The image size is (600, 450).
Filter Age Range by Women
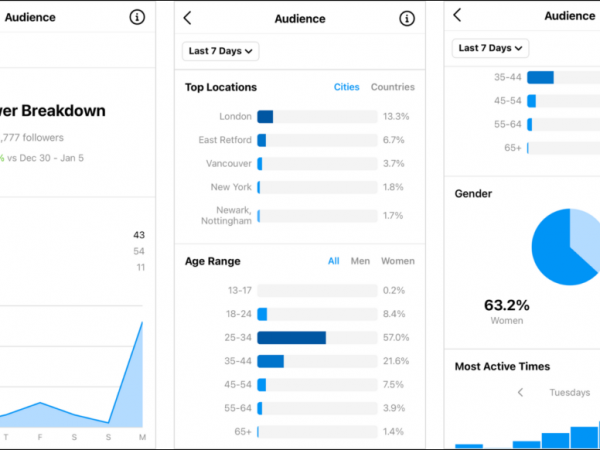(x=397, y=261)
